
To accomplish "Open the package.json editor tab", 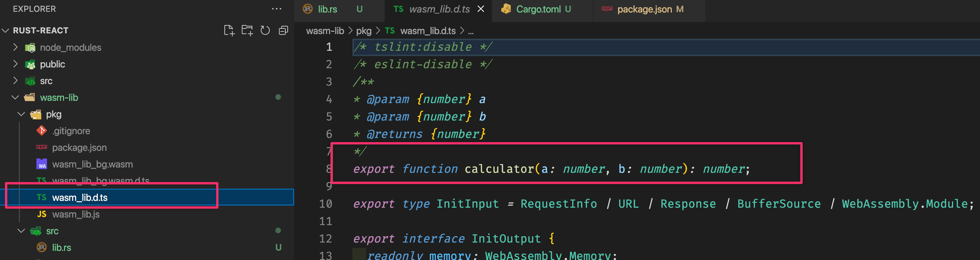I will point(644,9).
